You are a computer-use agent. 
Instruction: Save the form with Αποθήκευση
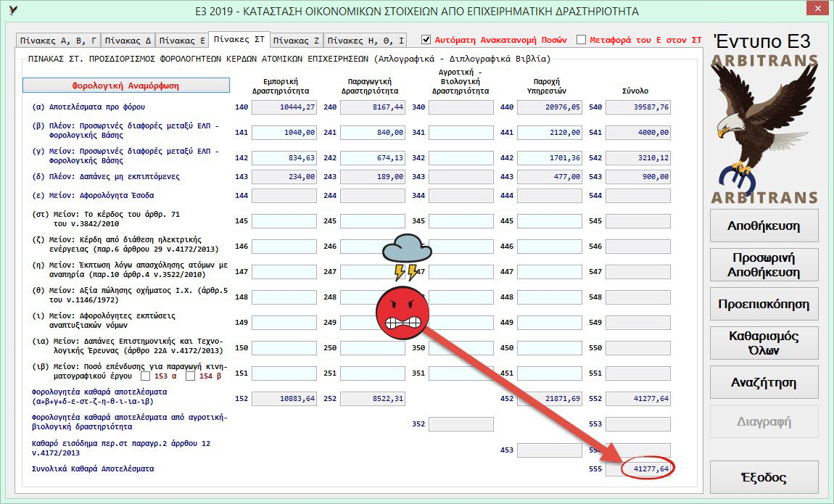tap(764, 226)
